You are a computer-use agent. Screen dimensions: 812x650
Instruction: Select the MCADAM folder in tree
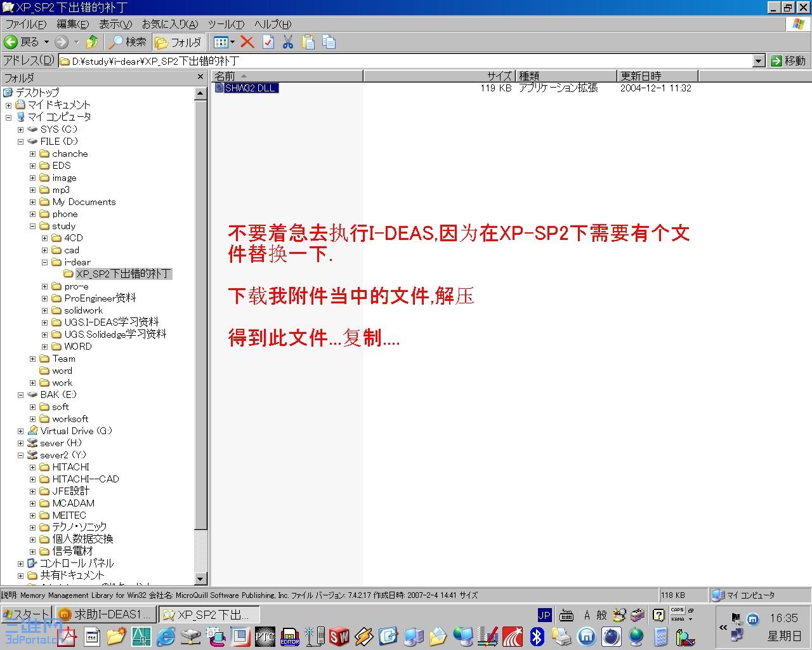(x=74, y=503)
